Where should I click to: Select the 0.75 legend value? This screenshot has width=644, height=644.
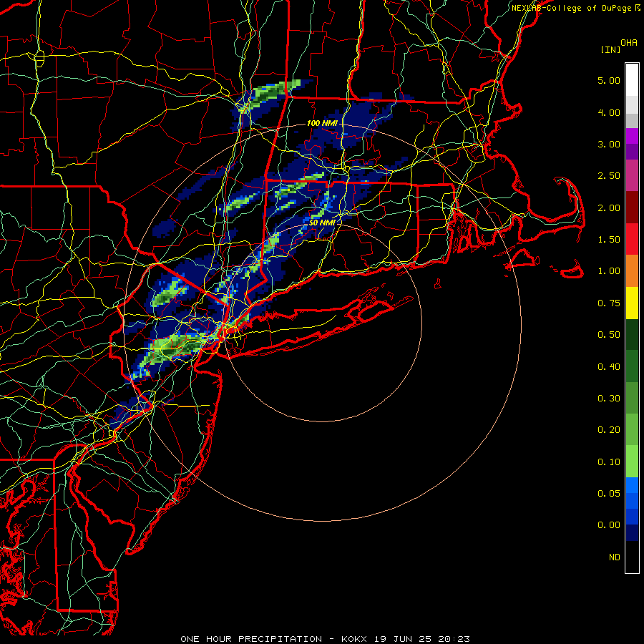tap(609, 303)
